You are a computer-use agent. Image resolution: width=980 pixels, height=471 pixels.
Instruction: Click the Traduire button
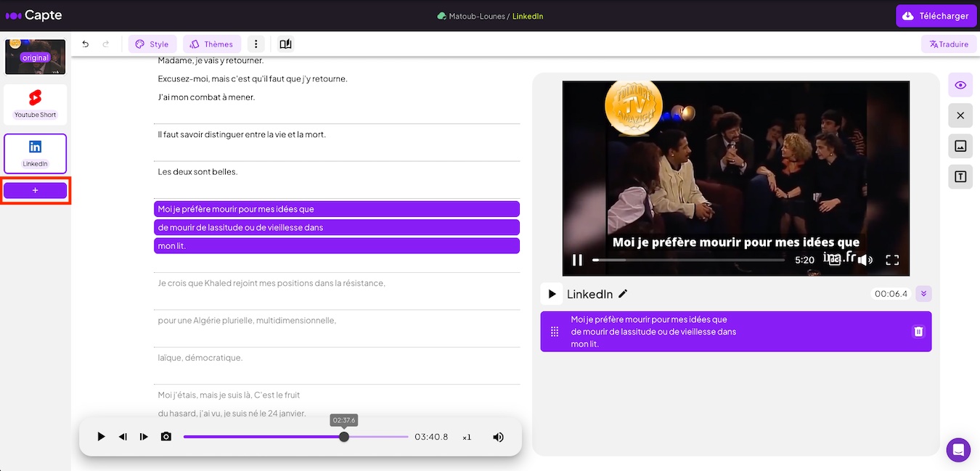(x=949, y=44)
